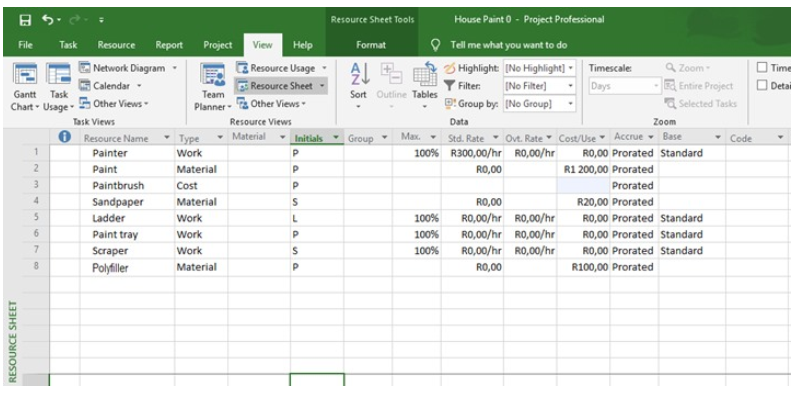The image size is (804, 402).
Task: Select the Polyfiller resource name cell
Action: coord(127,267)
